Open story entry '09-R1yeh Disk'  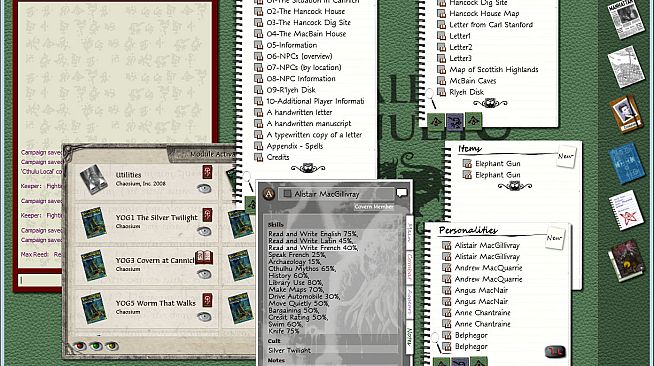[x=291, y=90]
